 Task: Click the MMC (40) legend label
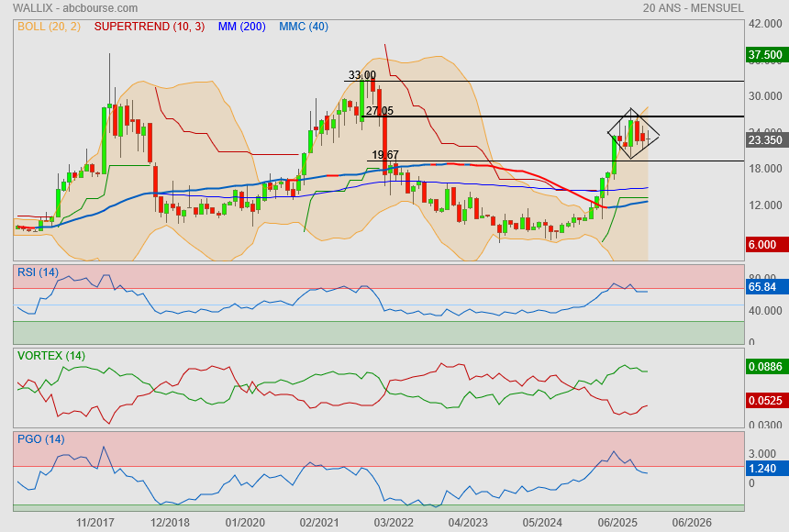(303, 27)
